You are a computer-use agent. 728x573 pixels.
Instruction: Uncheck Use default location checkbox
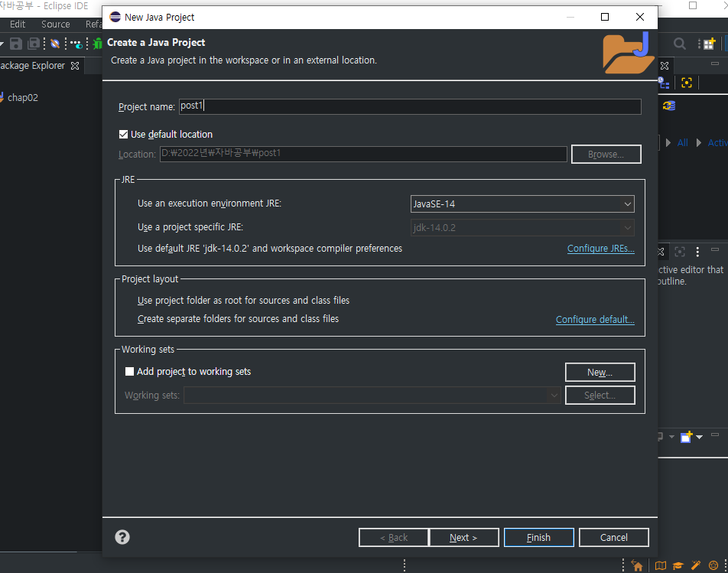tap(123, 134)
